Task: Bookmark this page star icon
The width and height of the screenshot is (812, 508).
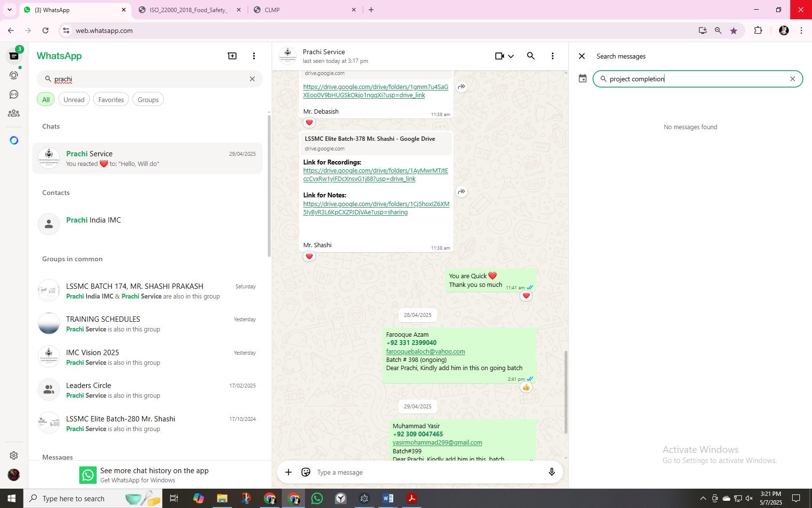Action: [734, 30]
